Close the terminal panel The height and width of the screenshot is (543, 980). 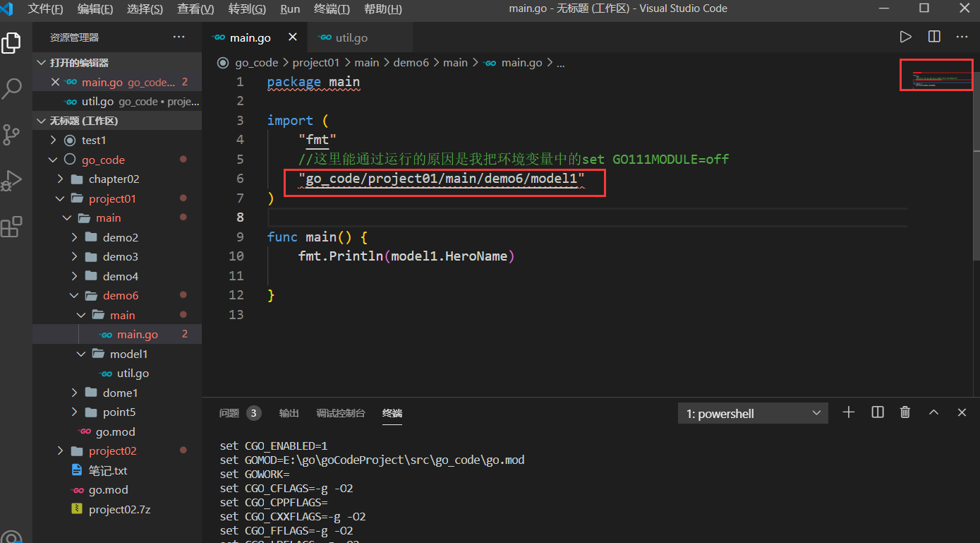[962, 412]
